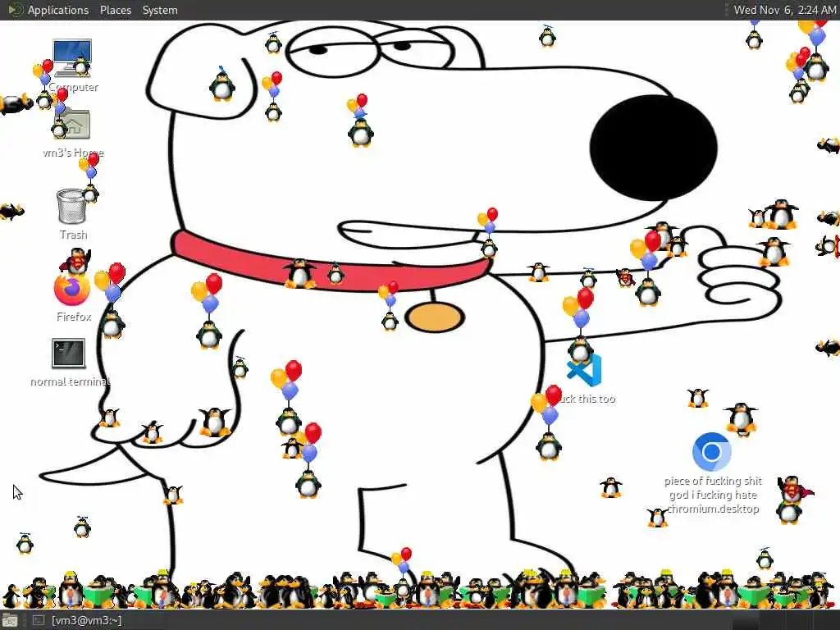Viewport: 840px width, 630px height.
Task: Select the VS Code launcher icon
Action: point(584,370)
